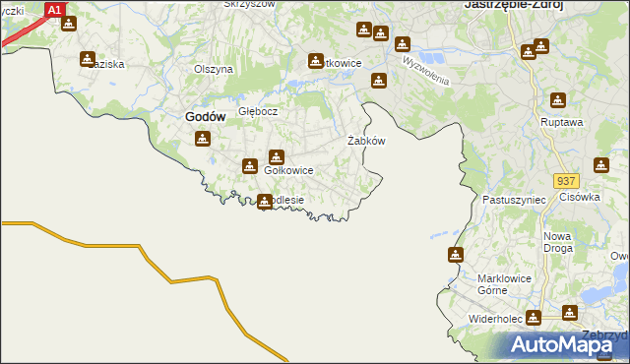This screenshot has height=364, width=630.
Task: Select the Godów town label
Action: [x=206, y=117]
